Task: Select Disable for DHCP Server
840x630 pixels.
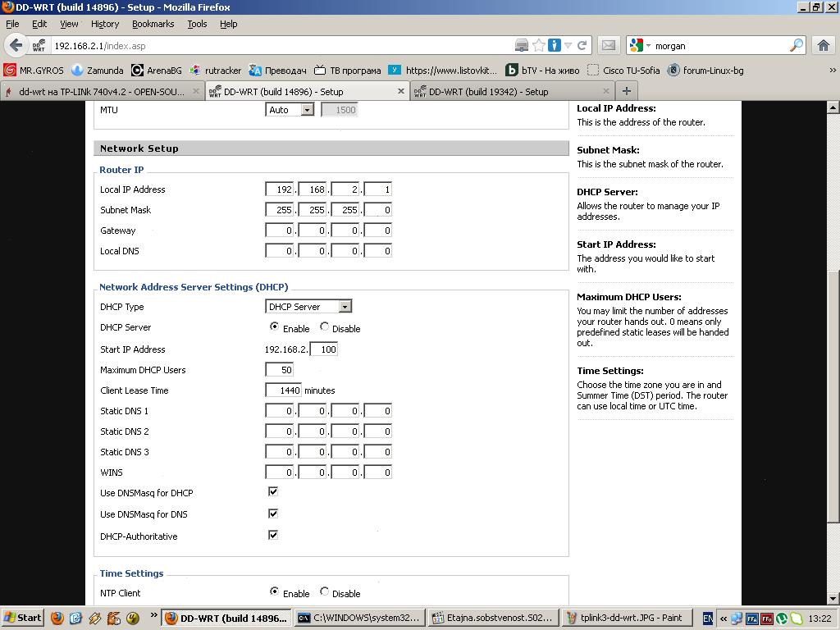Action: click(325, 326)
